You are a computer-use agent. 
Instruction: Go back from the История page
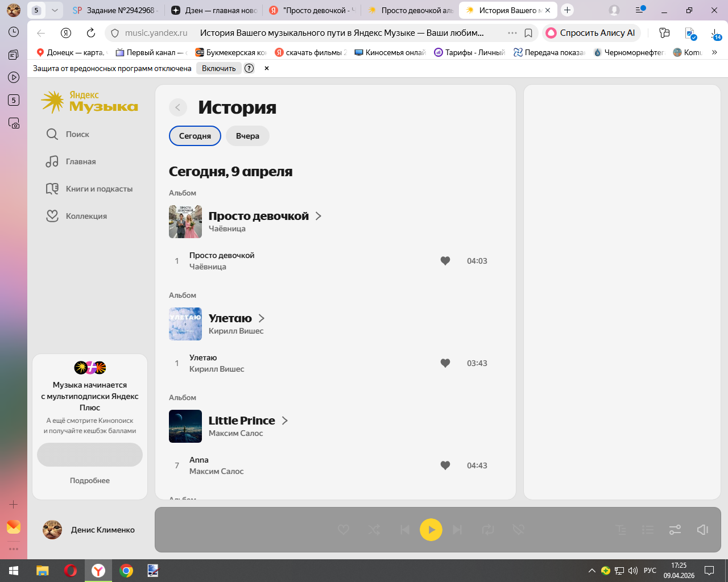[178, 107]
